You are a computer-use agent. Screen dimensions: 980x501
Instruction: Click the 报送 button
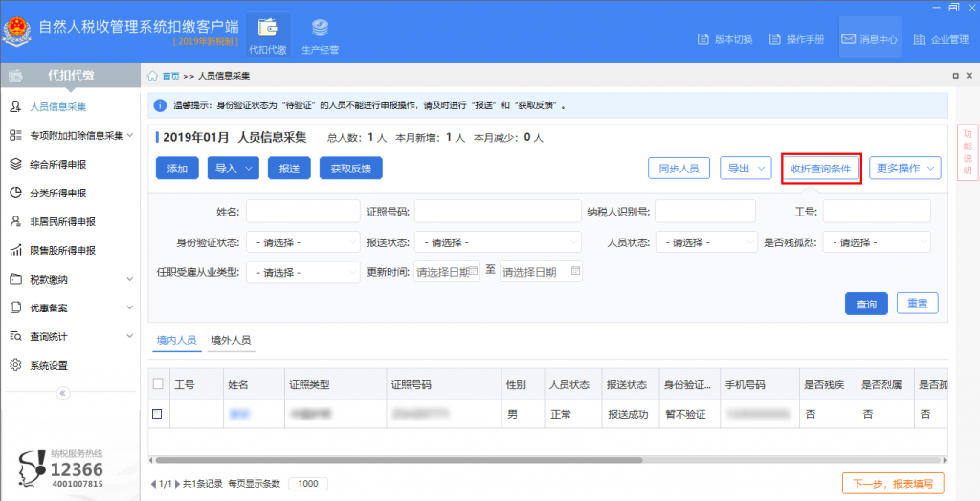pyautogui.click(x=289, y=169)
